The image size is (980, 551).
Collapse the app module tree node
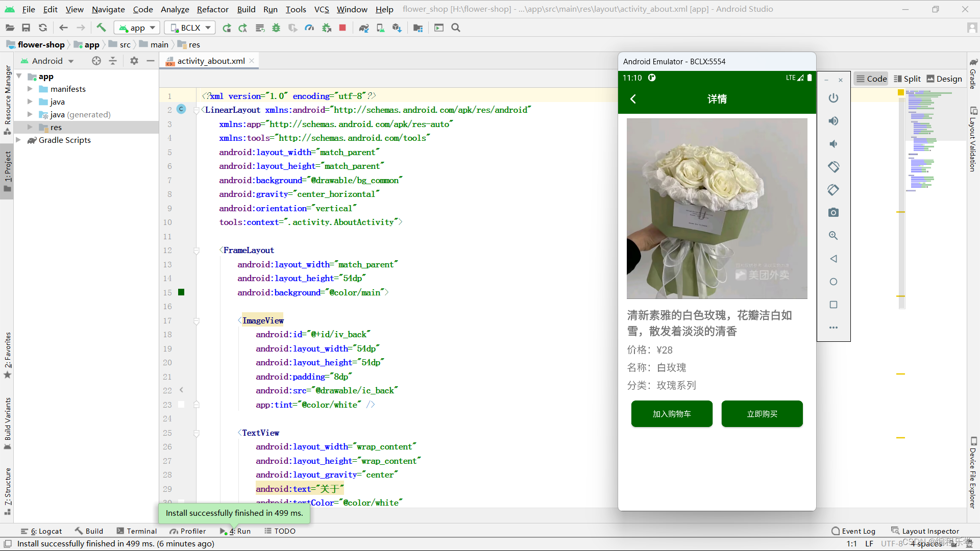pos(19,76)
